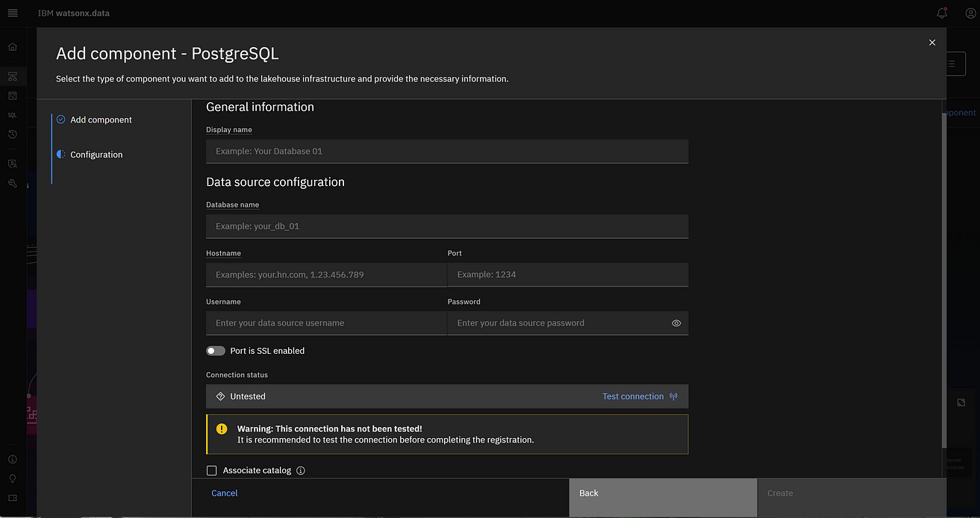Click the 'Data source configuration' heading
980x518 pixels.
(275, 182)
